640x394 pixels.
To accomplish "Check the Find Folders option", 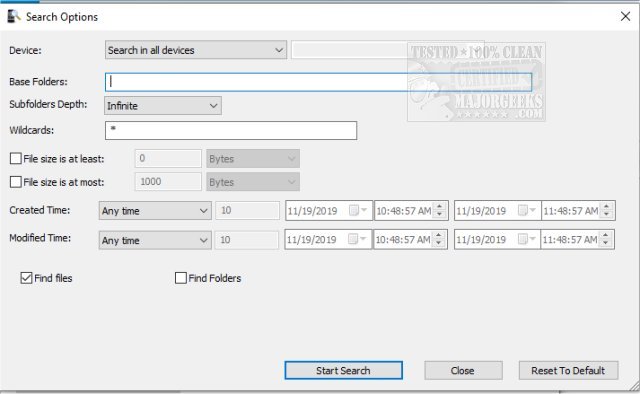I will 180,278.
